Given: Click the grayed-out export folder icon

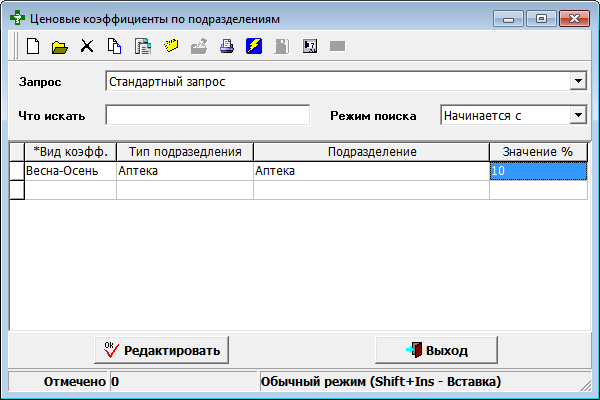Looking at the screenshot, I should 199,46.
